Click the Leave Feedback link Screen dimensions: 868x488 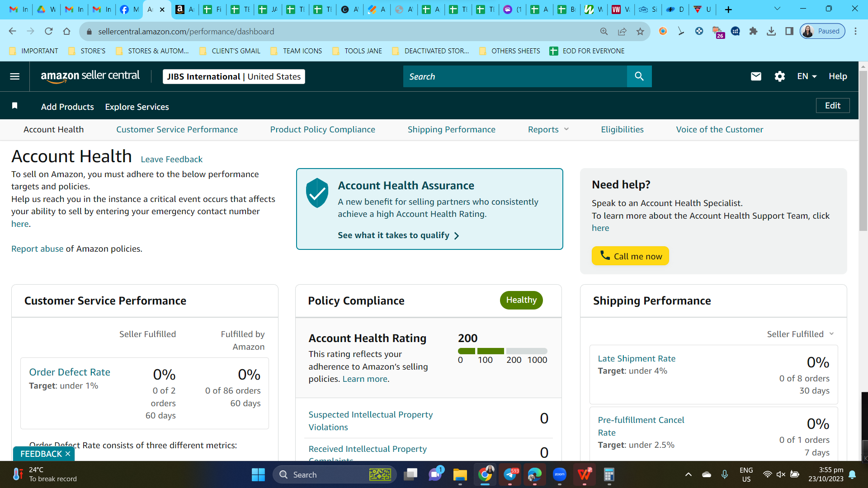172,159
